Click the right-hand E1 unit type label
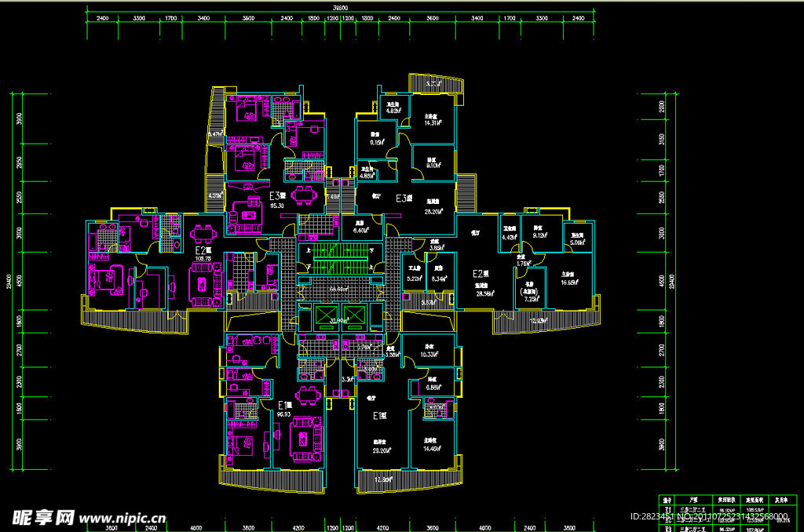The width and height of the screenshot is (804, 532). (x=379, y=416)
